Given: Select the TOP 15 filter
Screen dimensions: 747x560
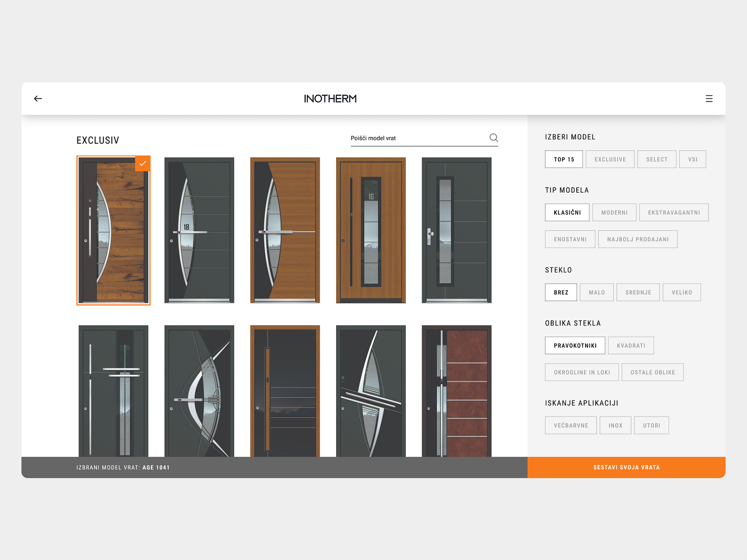Looking at the screenshot, I should point(564,159).
